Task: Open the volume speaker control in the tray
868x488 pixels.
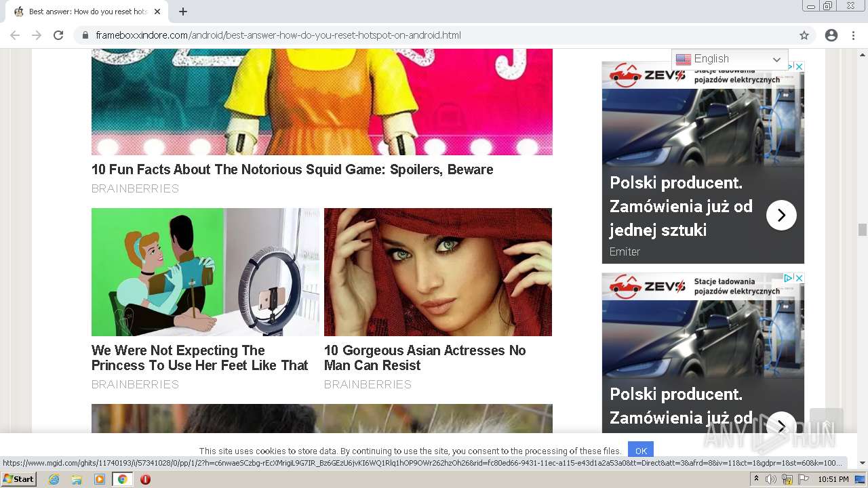Action: 771,479
